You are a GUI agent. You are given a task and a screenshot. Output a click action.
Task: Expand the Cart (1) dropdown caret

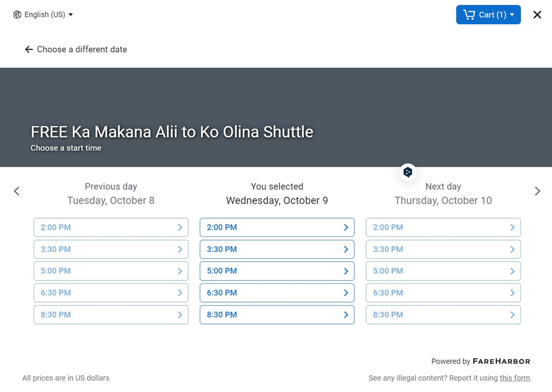[x=512, y=15]
